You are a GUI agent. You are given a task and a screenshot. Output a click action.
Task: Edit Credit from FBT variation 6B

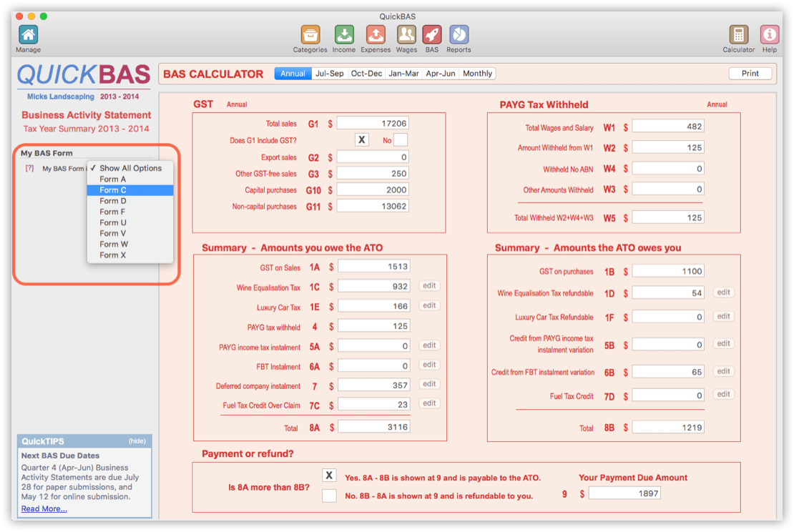coord(724,371)
